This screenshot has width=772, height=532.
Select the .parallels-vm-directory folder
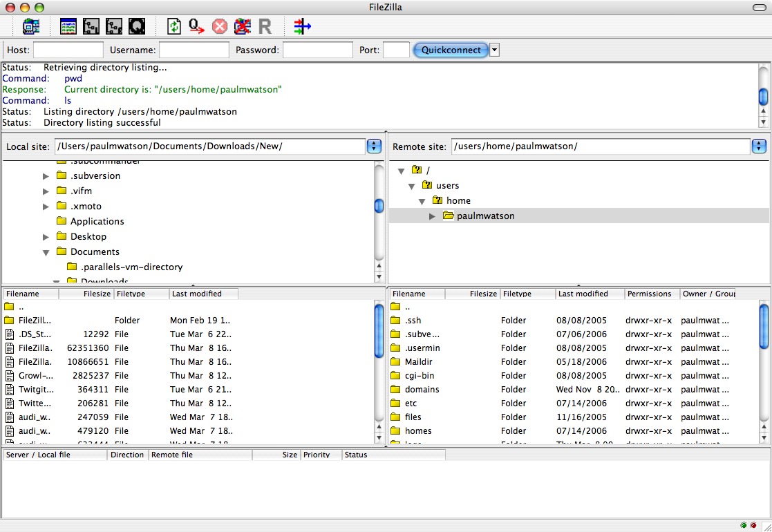(x=131, y=267)
